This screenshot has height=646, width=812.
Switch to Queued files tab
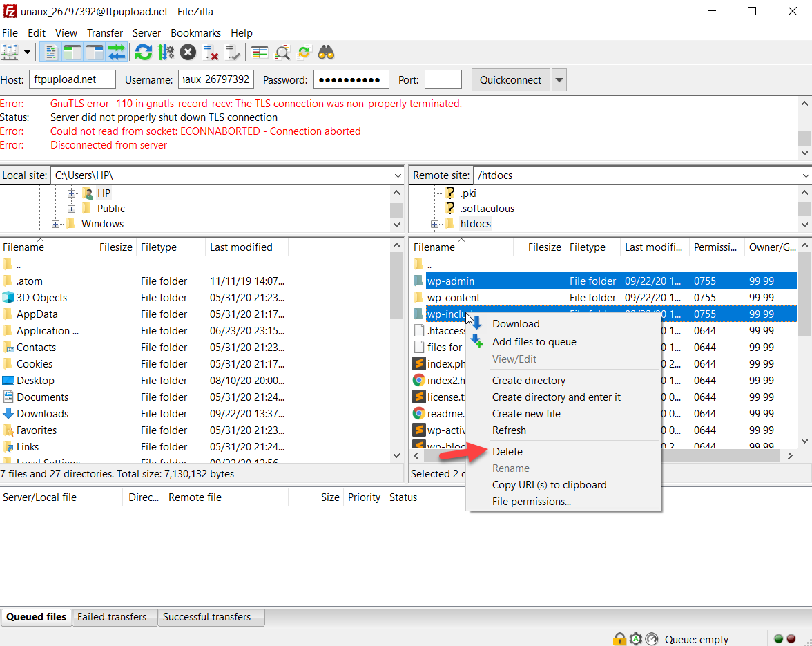tap(36, 617)
